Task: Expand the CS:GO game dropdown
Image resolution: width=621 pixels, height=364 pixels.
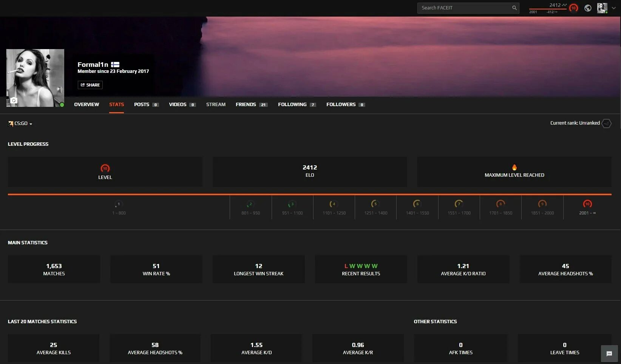Action: 20,123
